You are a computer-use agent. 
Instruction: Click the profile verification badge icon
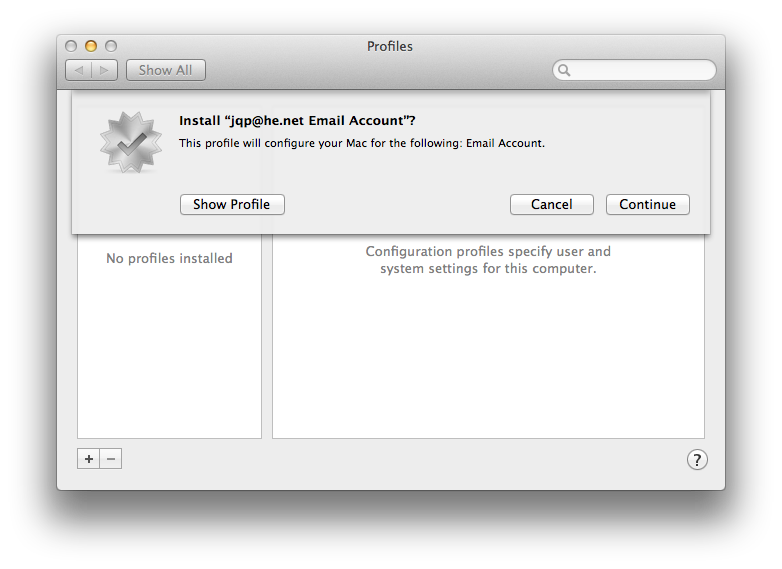[131, 143]
